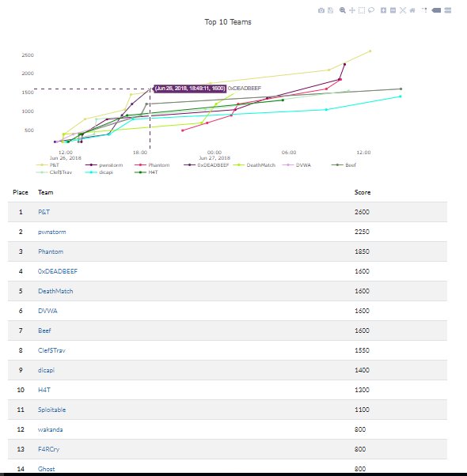Screen dimensions: 467x476
Task: Open Sploitable team link in table
Action: point(52,410)
